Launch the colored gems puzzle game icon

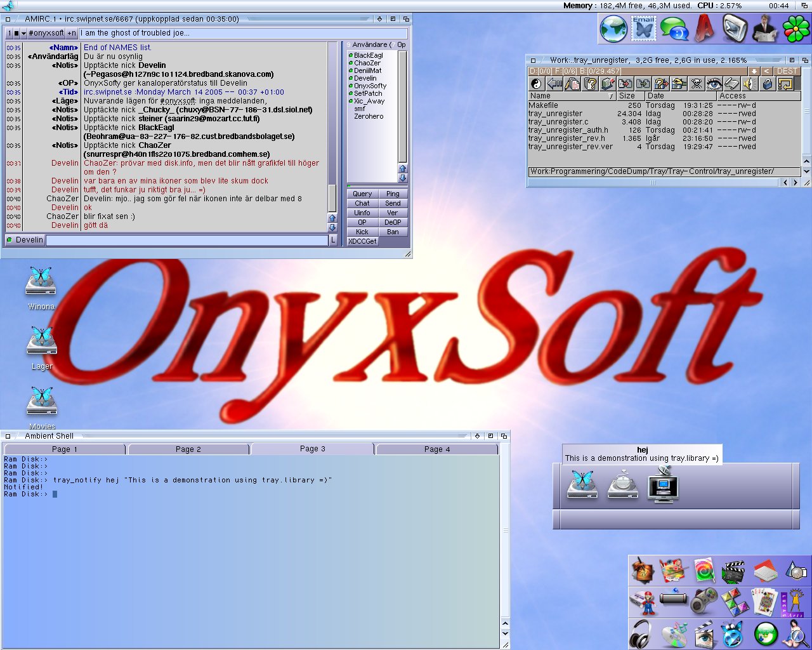pos(734,602)
